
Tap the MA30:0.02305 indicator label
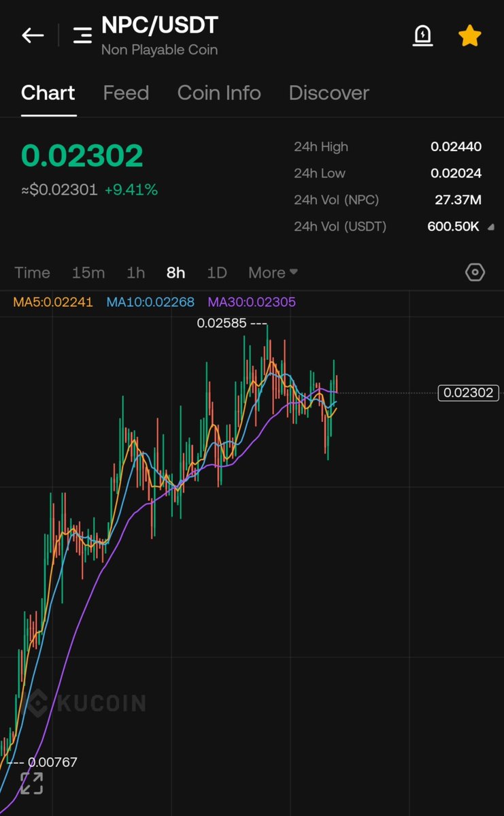(252, 302)
